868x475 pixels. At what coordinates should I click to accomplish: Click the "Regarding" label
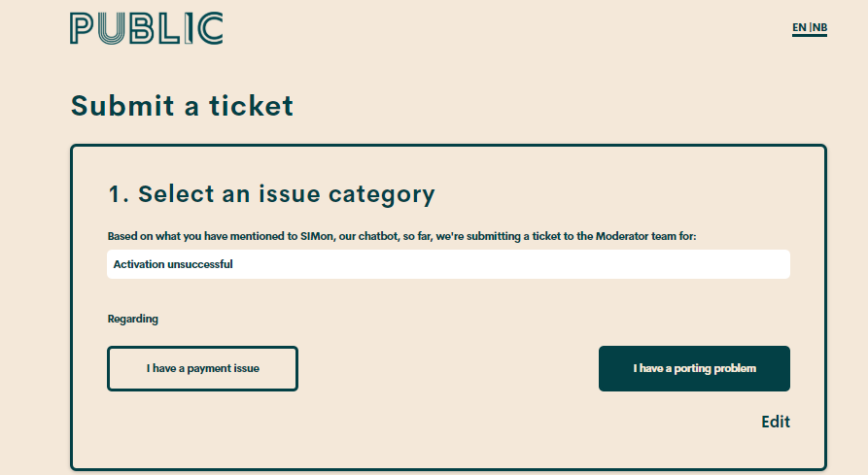click(x=132, y=319)
